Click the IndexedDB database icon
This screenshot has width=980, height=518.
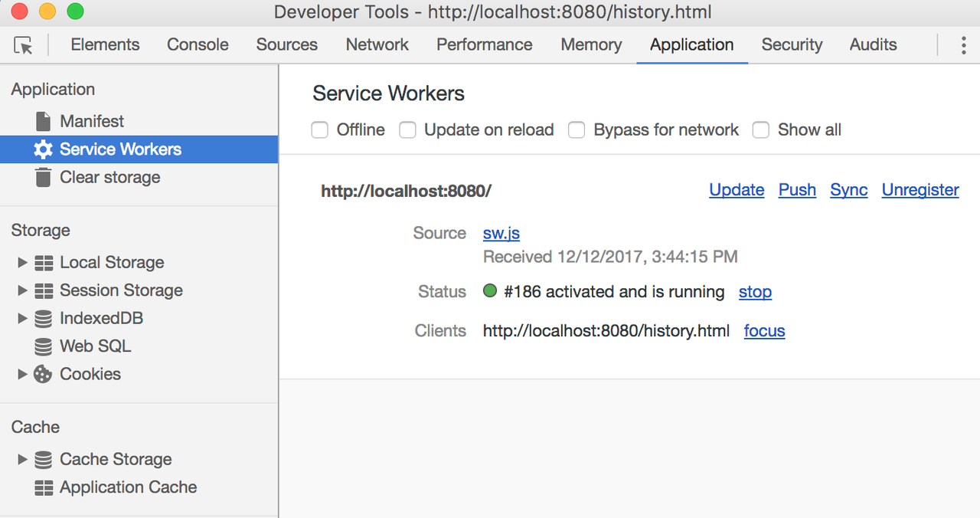pyautogui.click(x=44, y=318)
